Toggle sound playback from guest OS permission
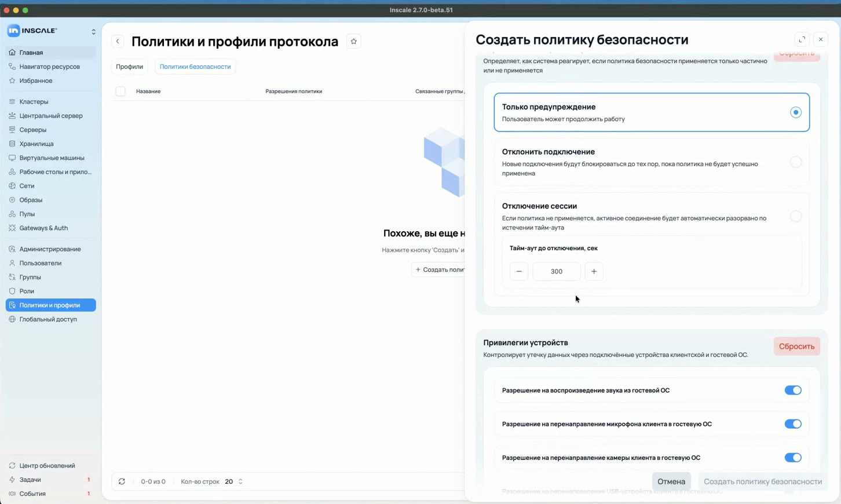The image size is (841, 504). pos(793,390)
